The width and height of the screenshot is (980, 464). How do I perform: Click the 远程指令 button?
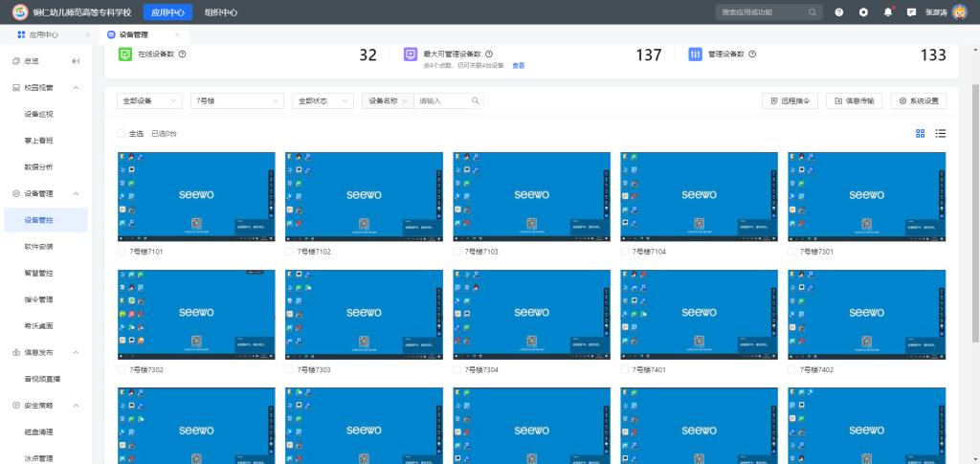[x=790, y=100]
